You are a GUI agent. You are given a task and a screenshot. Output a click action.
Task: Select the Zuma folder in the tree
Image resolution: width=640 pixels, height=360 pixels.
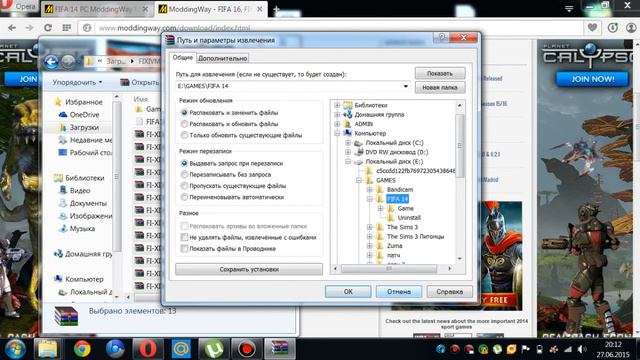click(x=394, y=246)
